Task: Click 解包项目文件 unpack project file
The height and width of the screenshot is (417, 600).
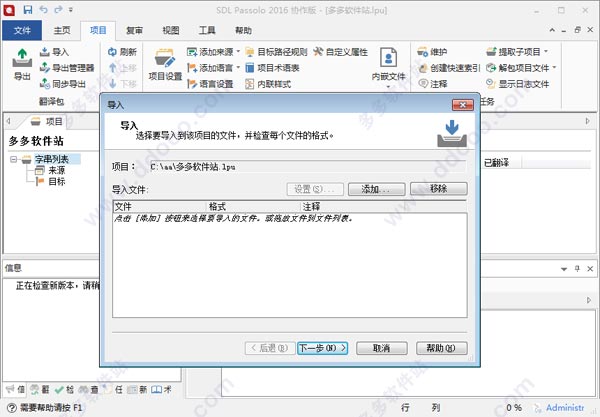Action: (517, 68)
